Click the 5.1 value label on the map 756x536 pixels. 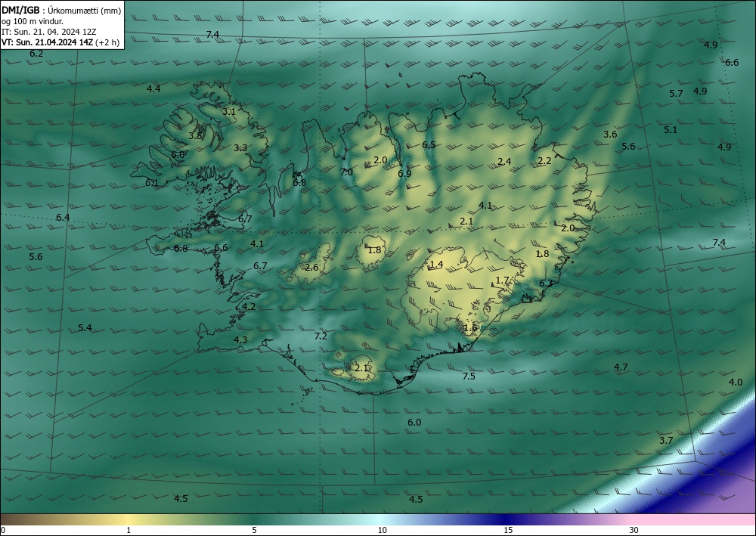pyautogui.click(x=671, y=130)
